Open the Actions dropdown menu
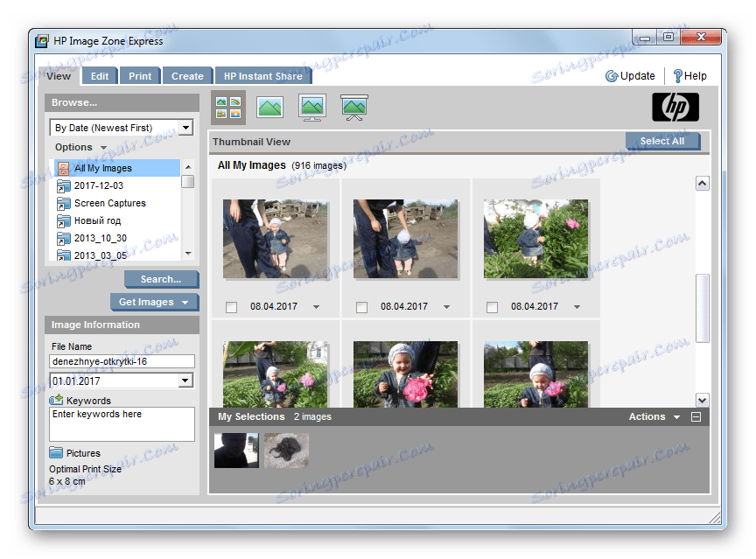Screen dimensions: 756x559 pos(654,416)
